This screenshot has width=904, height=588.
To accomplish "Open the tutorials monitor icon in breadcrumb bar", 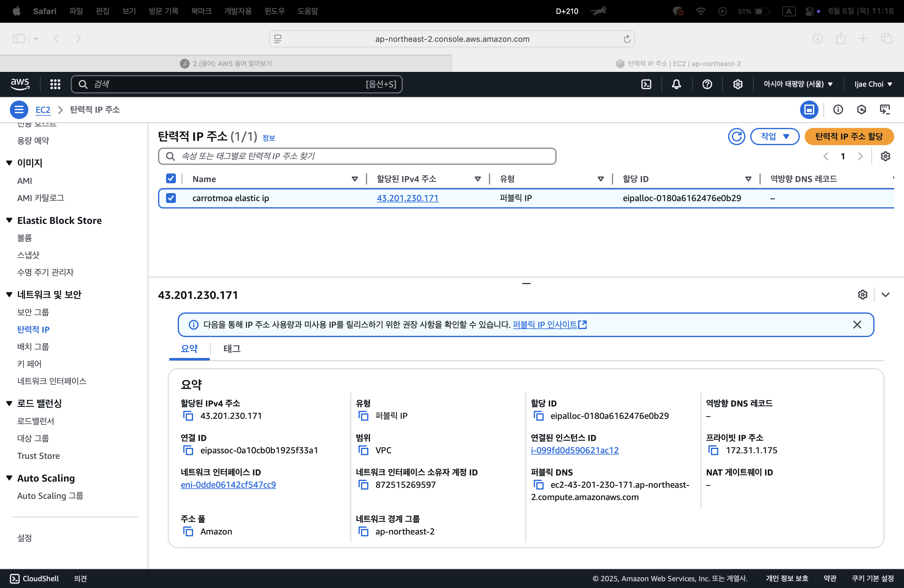I will (x=885, y=110).
